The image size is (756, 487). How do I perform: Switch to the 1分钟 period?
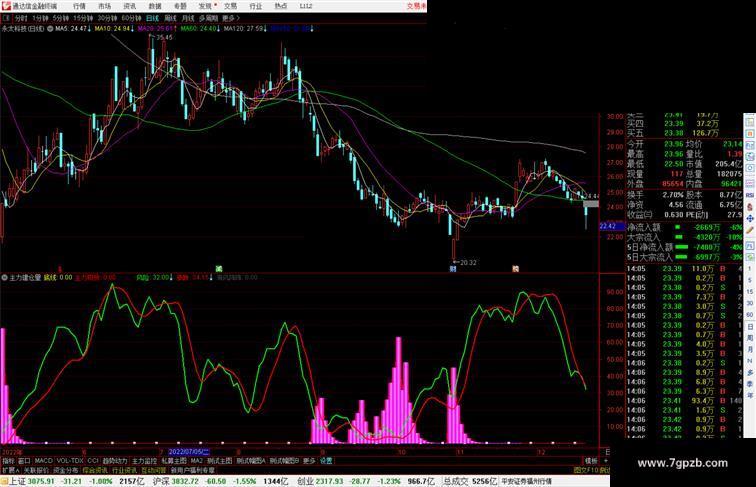pos(40,18)
